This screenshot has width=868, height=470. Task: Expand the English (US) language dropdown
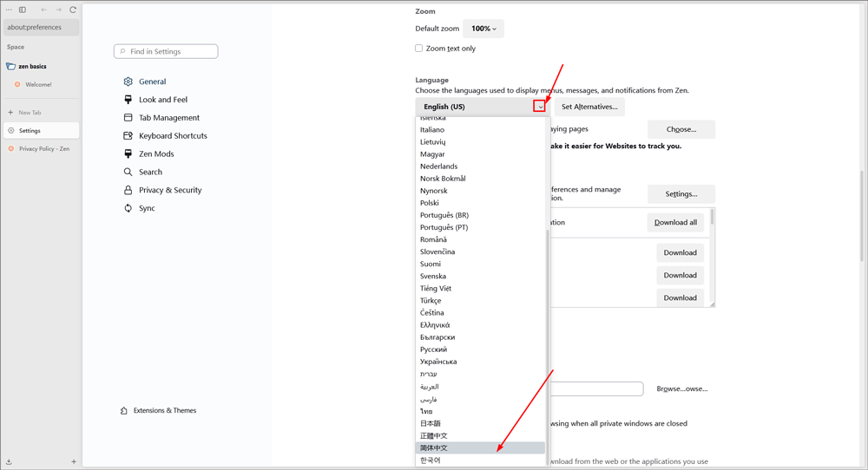539,107
